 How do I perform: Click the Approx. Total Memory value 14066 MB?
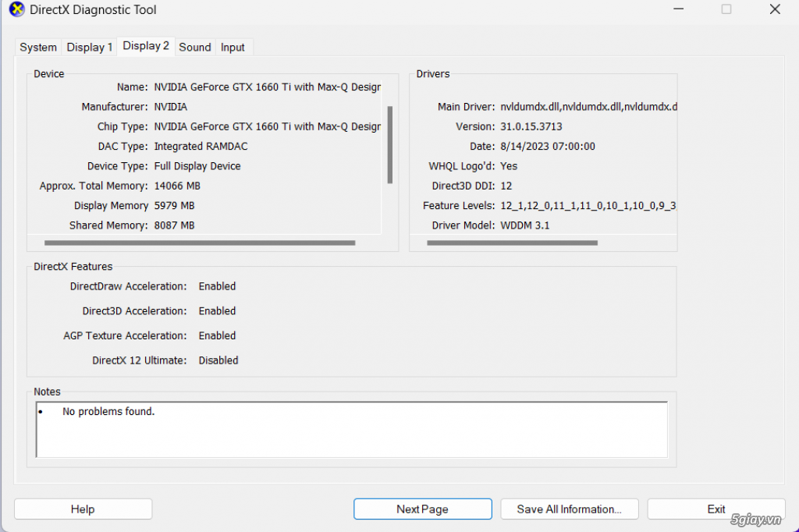177,186
